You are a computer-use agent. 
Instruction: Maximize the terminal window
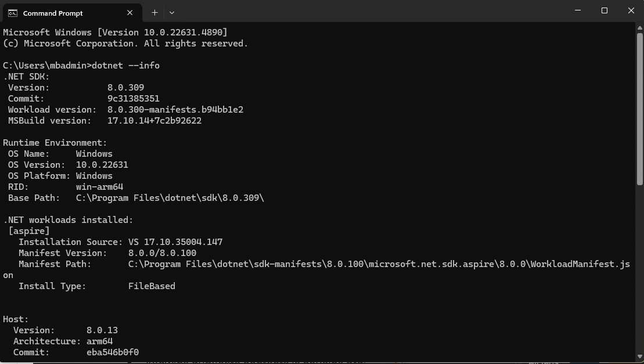point(604,10)
